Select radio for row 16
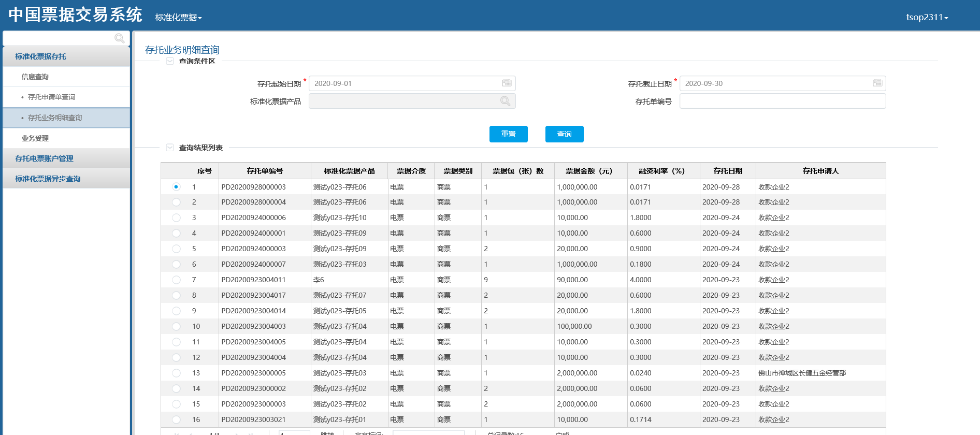This screenshot has height=435, width=980. tap(176, 420)
